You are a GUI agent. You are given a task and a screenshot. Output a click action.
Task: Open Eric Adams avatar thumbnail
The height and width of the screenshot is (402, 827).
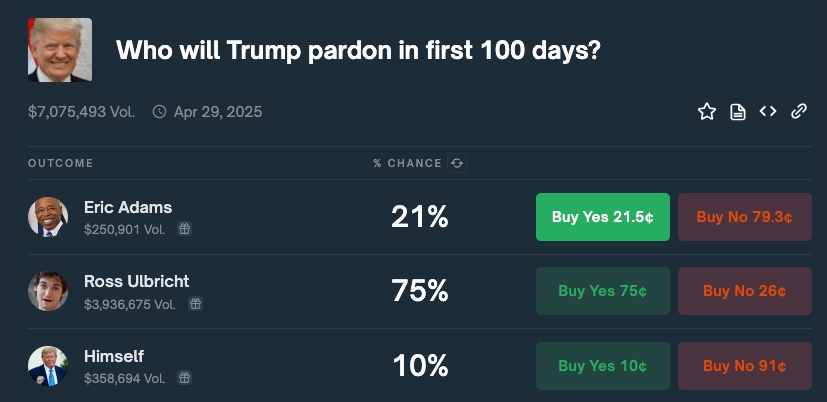pyautogui.click(x=48, y=217)
